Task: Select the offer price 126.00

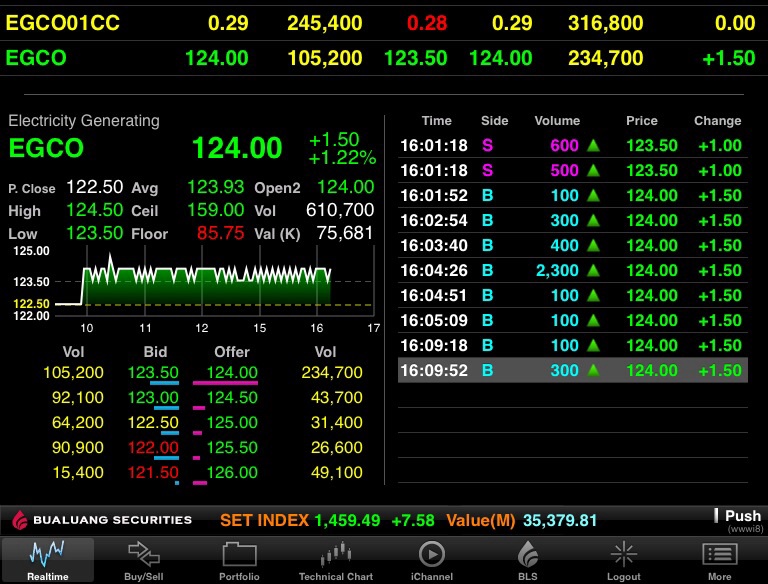Action: (x=232, y=472)
